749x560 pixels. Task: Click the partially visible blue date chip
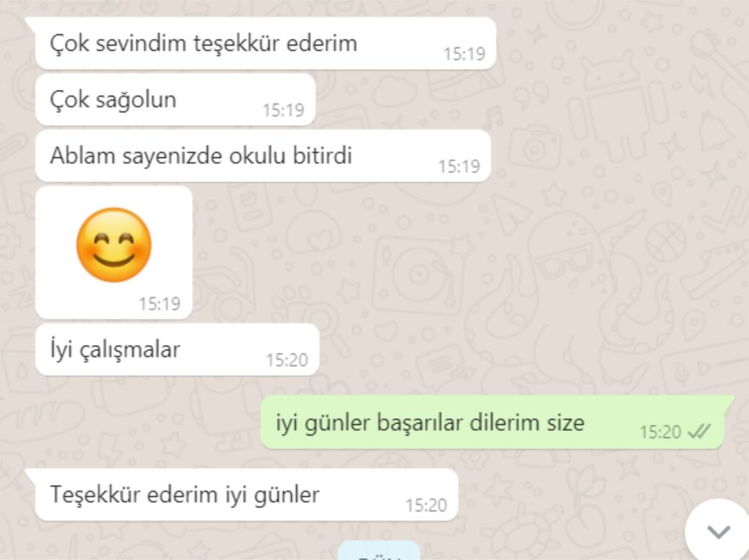(379, 551)
